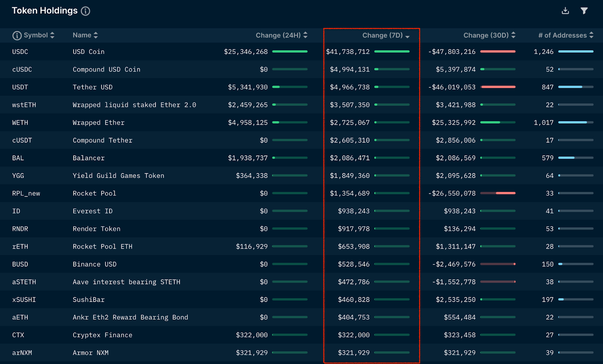This screenshot has width=603, height=364.
Task: Click Ankr Eth2 Reward Bearing Bond
Action: (x=130, y=317)
